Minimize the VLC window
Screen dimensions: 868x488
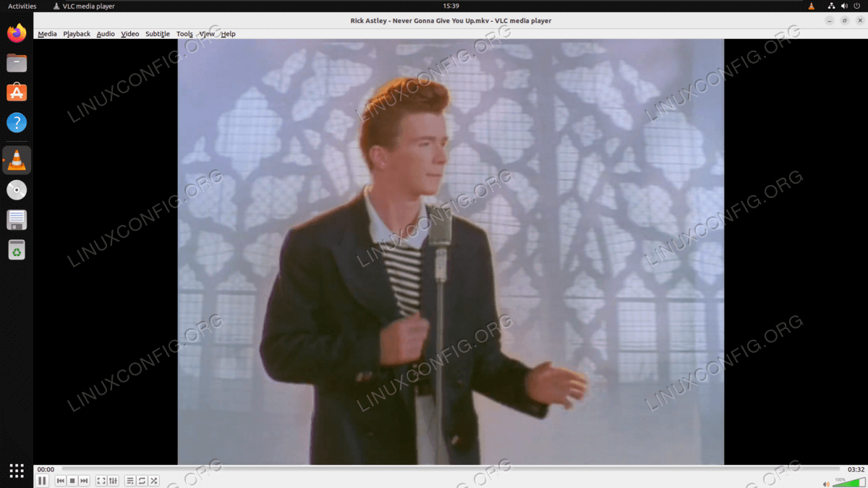(x=830, y=20)
